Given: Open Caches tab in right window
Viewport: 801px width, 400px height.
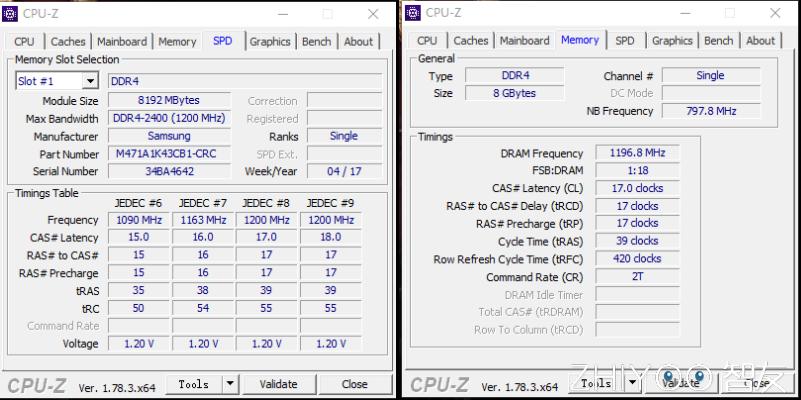Looking at the screenshot, I should (x=470, y=41).
